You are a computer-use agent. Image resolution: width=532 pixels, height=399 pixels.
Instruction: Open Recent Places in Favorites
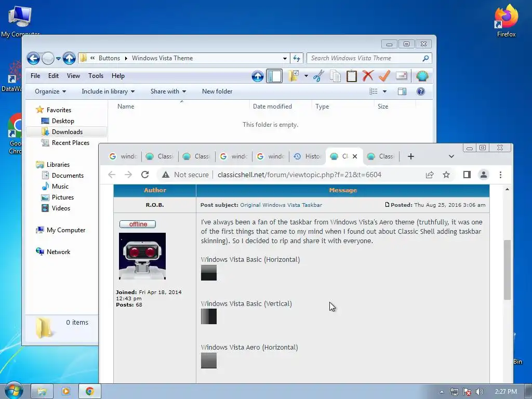(x=70, y=143)
